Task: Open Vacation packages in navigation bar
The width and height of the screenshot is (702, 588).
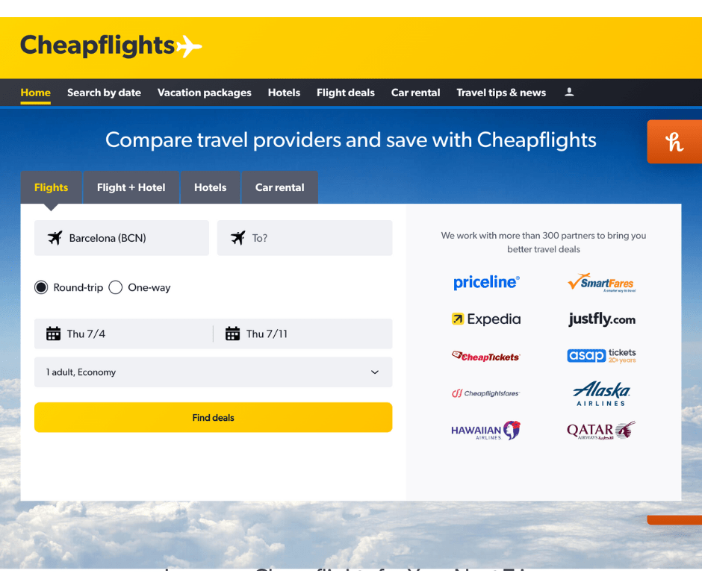Action: point(204,93)
